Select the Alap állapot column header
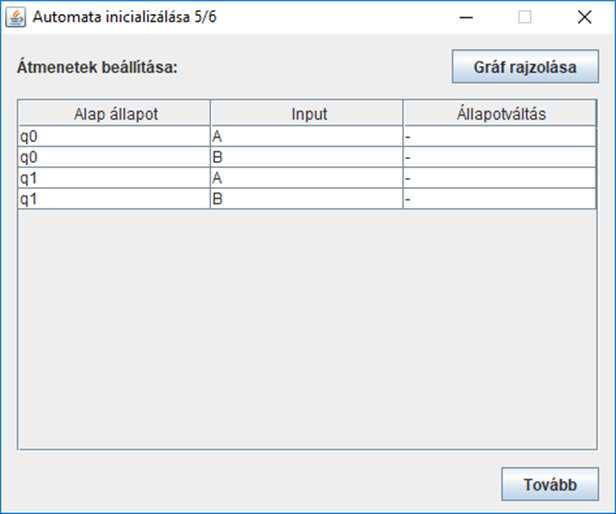 [114, 113]
